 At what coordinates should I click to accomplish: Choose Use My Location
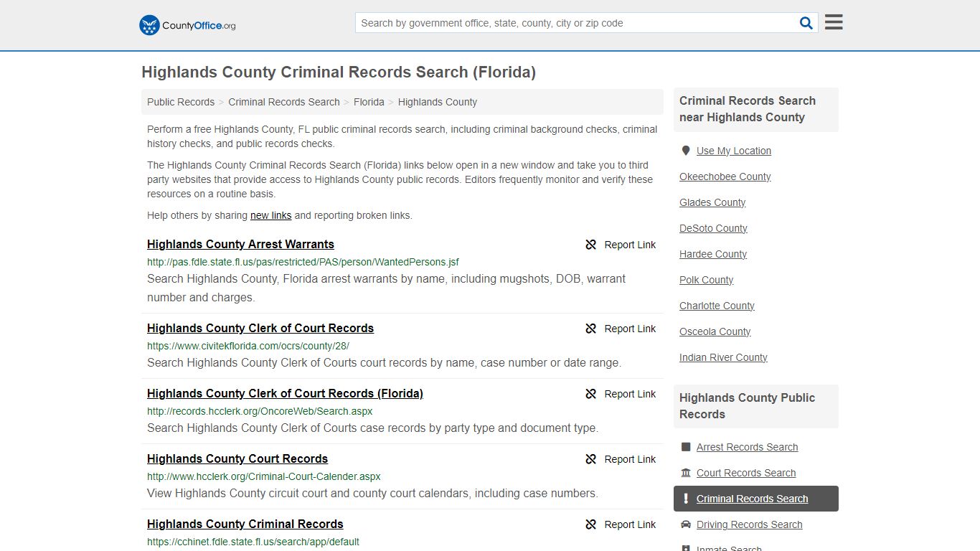734,151
